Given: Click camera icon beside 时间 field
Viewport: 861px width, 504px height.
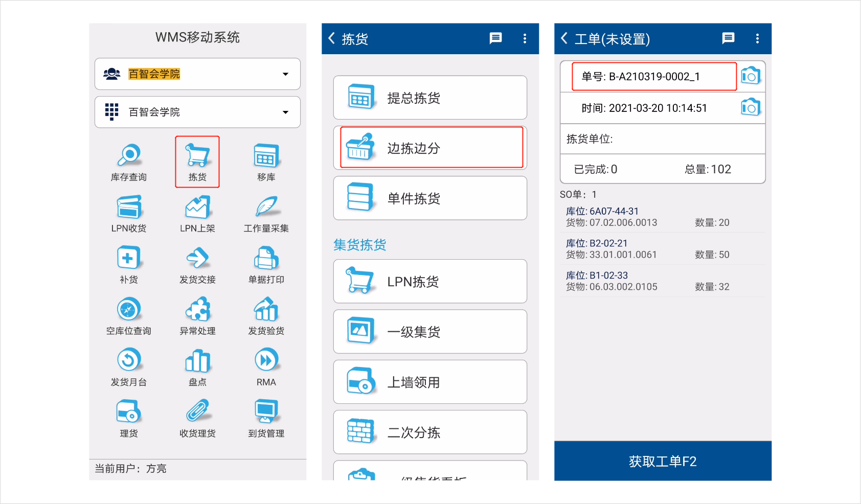Looking at the screenshot, I should pos(750,107).
